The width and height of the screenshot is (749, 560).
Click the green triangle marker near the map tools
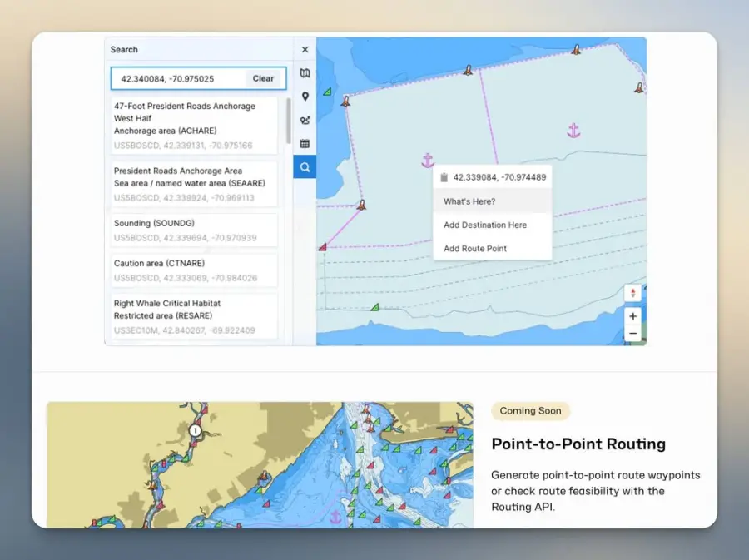(x=327, y=92)
